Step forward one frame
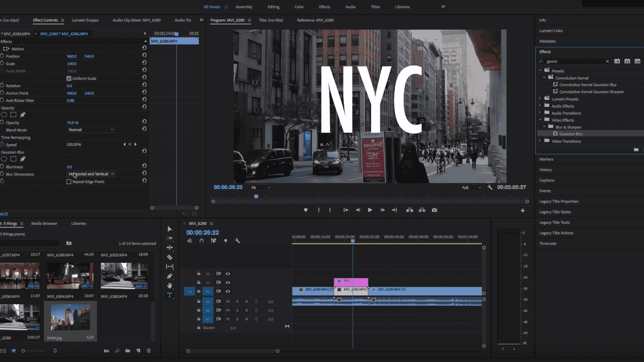 point(382,210)
